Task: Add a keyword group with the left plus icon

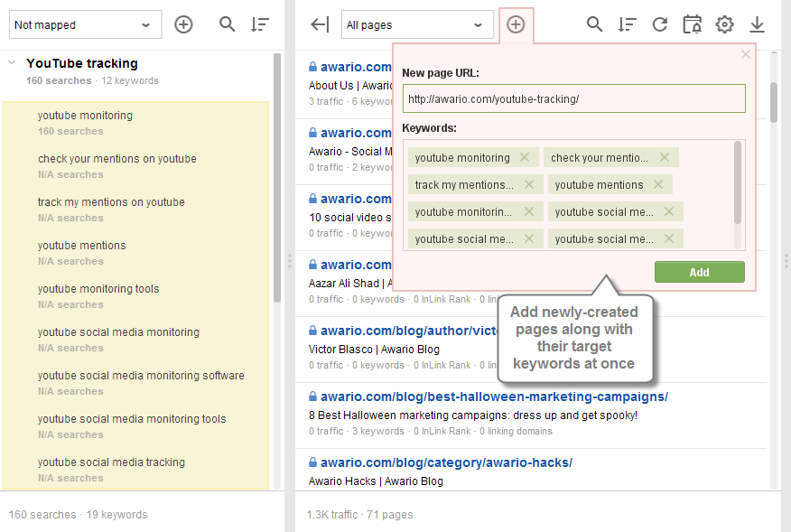Action: click(183, 24)
